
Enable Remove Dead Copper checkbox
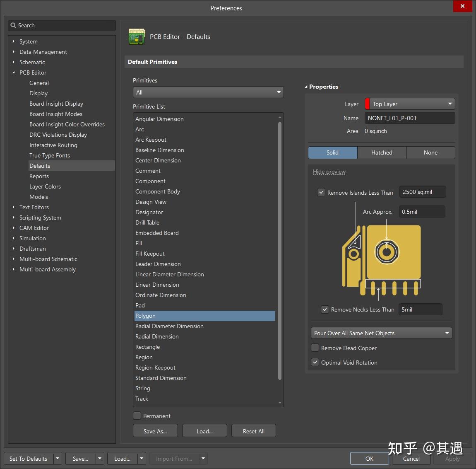coord(315,348)
